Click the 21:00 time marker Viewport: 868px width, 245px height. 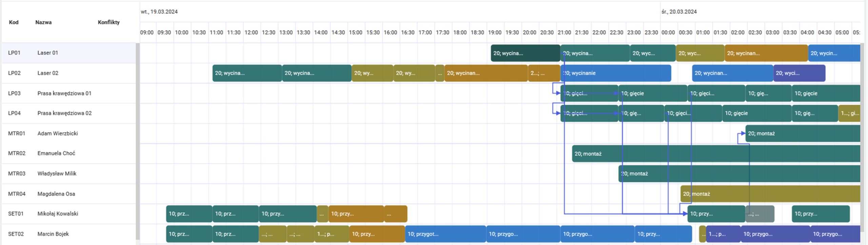(x=564, y=33)
